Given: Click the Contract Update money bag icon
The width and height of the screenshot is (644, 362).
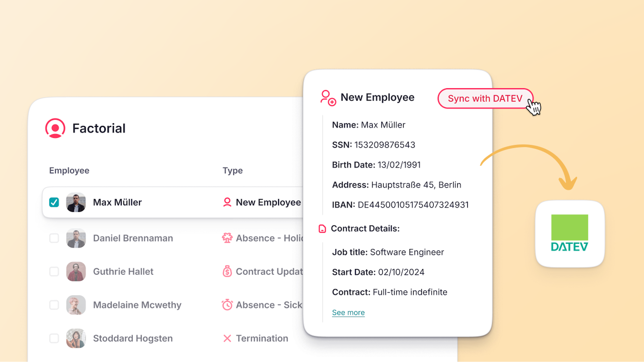Looking at the screenshot, I should point(227,271).
